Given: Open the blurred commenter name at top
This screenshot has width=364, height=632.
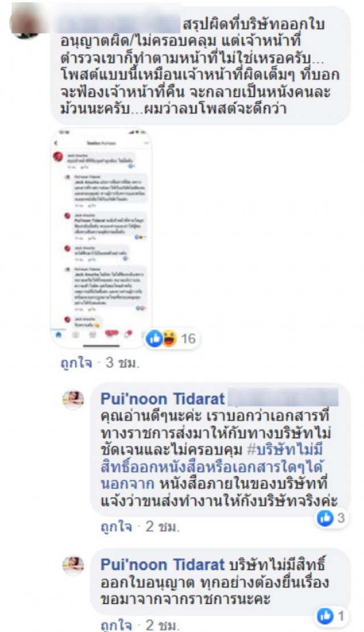Looking at the screenshot, I should (119, 23).
